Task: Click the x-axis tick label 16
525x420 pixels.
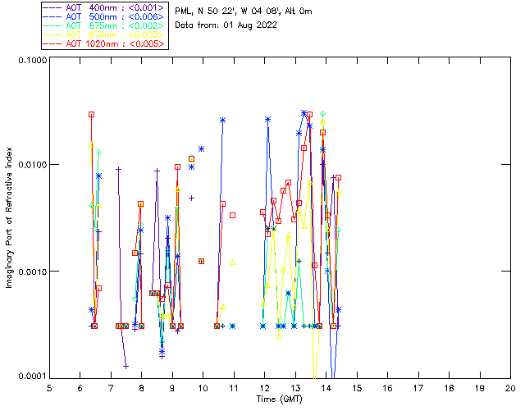Action: point(387,388)
